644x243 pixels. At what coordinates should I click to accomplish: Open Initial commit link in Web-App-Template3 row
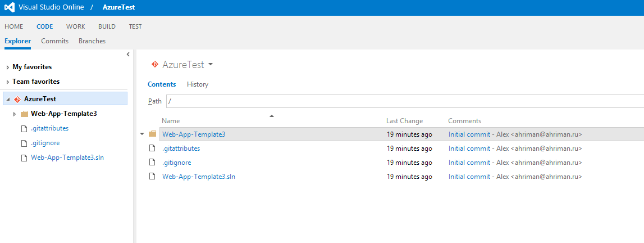pos(469,134)
